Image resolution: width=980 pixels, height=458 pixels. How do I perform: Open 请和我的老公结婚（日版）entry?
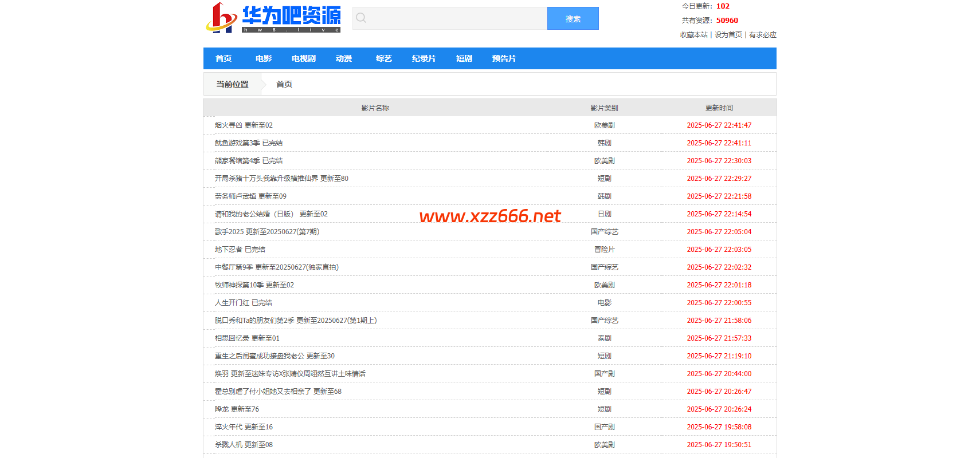click(x=271, y=214)
